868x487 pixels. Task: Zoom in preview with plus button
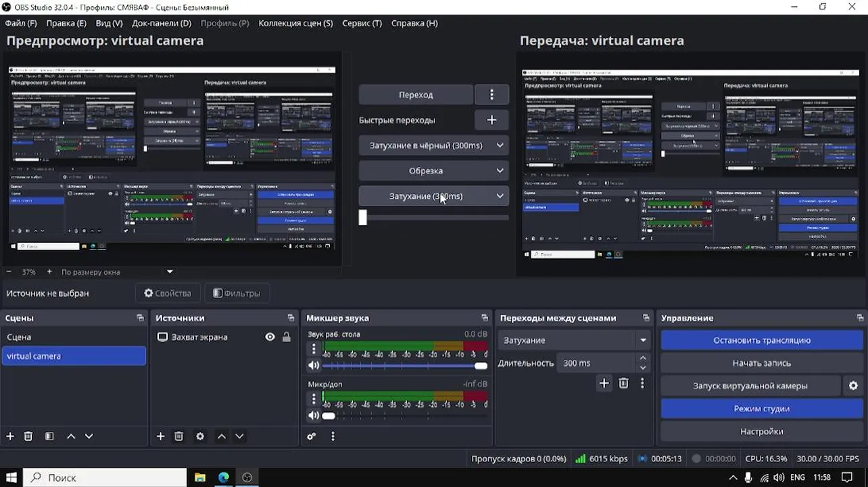49,272
